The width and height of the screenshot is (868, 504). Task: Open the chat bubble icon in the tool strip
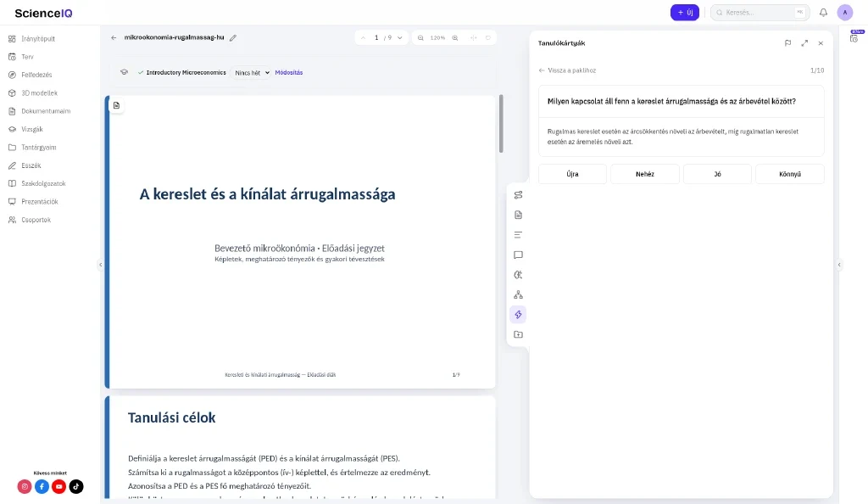[518, 255]
